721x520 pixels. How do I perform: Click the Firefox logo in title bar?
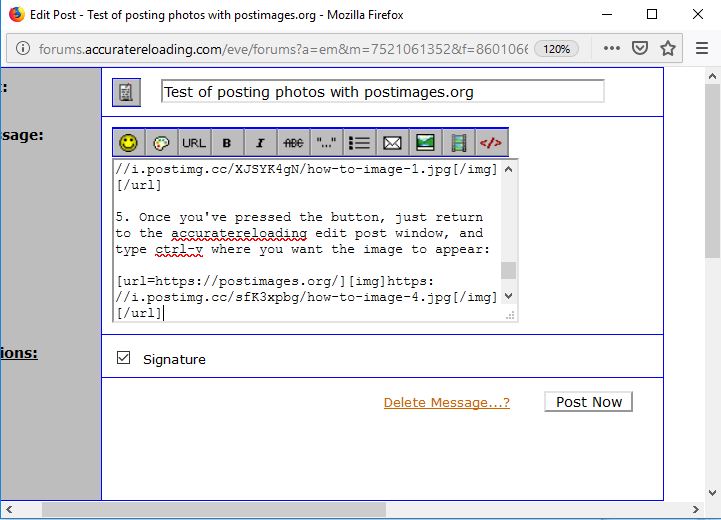(17, 14)
